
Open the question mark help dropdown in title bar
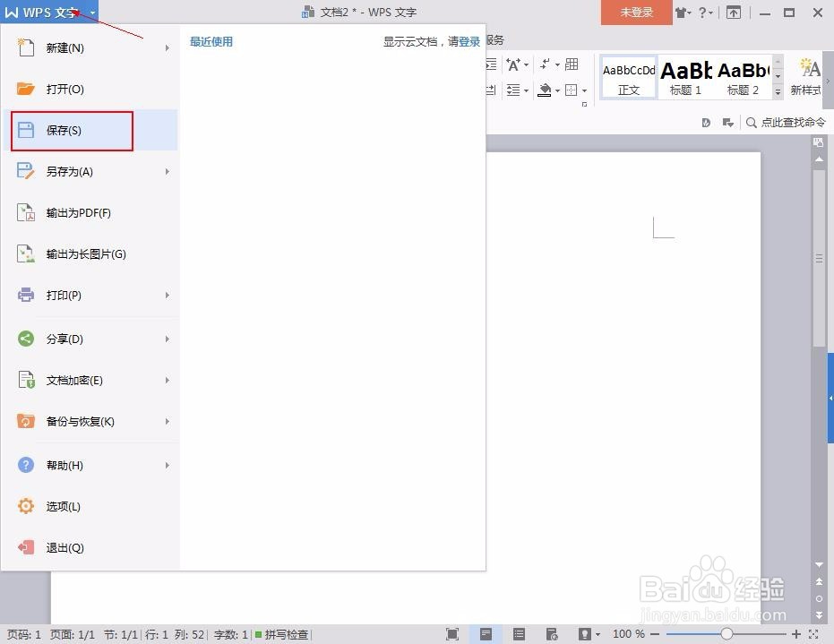[705, 13]
